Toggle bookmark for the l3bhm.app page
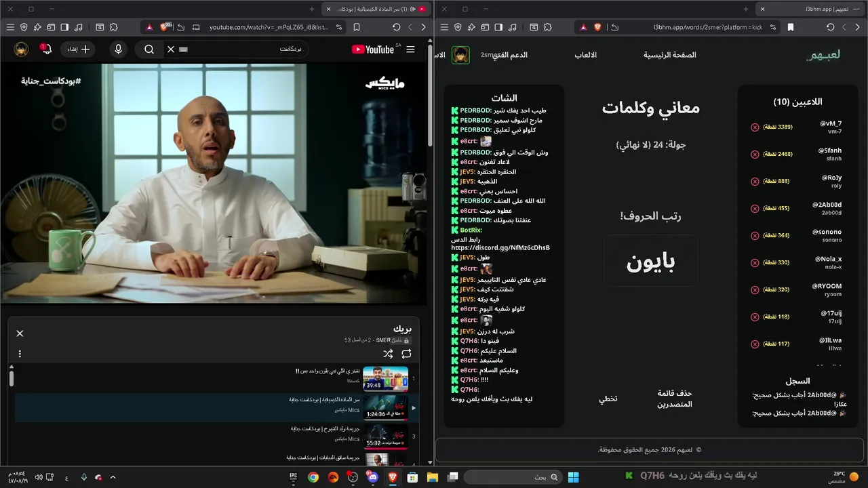This screenshot has height=488, width=868. click(791, 27)
